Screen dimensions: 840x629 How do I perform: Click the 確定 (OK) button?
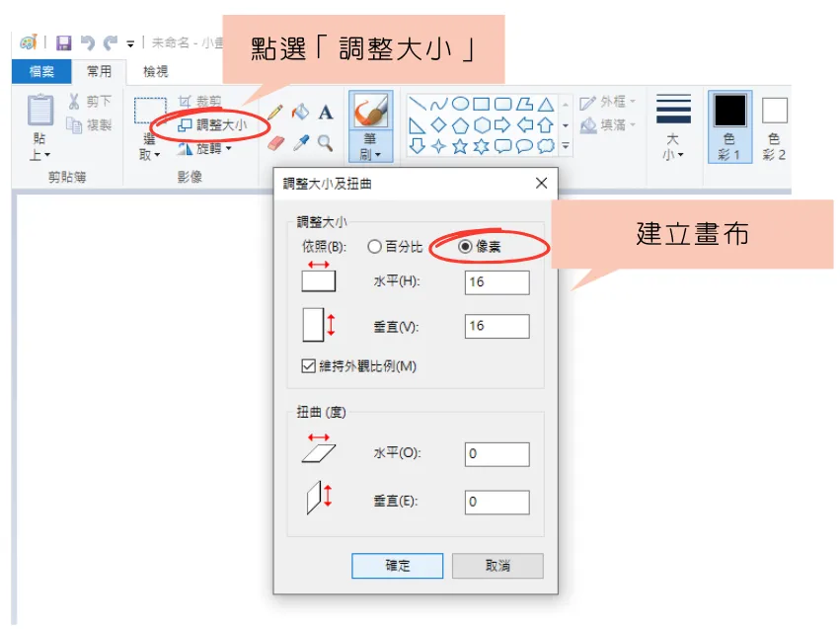point(397,566)
